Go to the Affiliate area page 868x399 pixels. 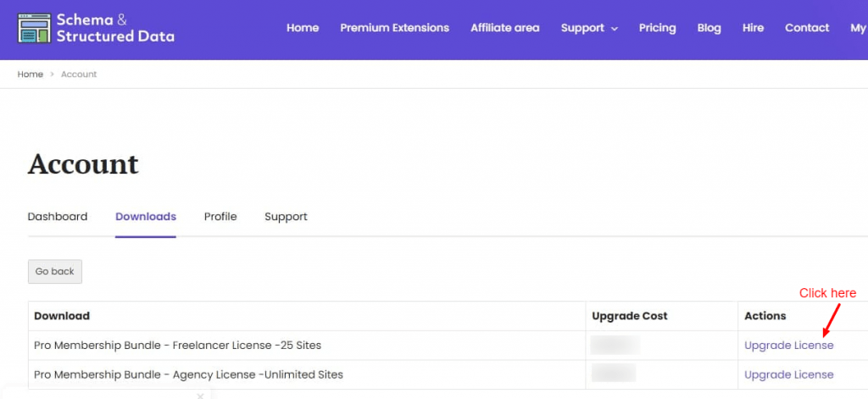505,28
